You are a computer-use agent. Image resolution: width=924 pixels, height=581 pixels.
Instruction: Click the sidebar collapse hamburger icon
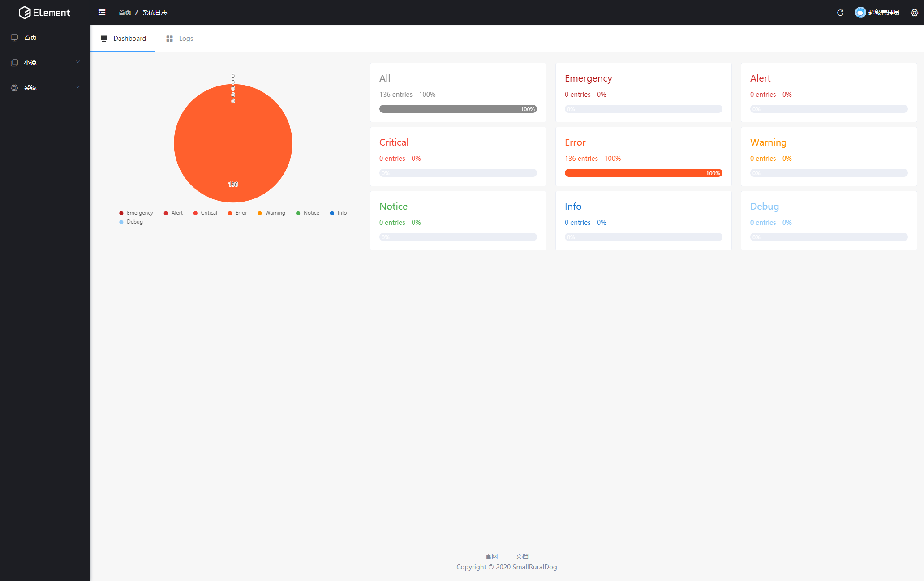[102, 13]
